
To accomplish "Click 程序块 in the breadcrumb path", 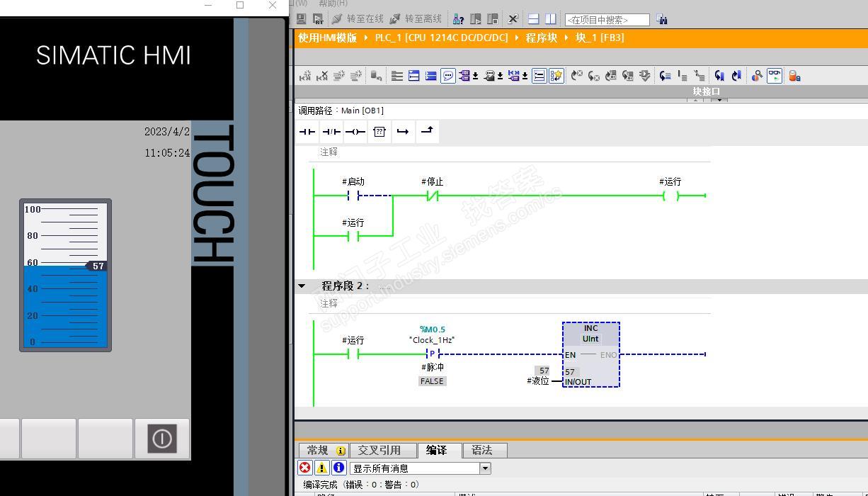I will coord(542,38).
